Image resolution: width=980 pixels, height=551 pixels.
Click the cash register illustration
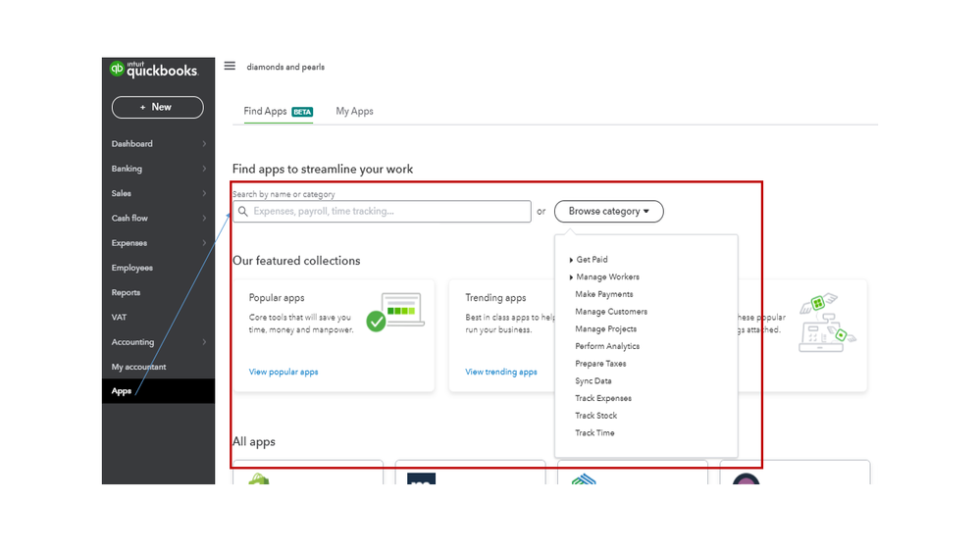tap(828, 323)
